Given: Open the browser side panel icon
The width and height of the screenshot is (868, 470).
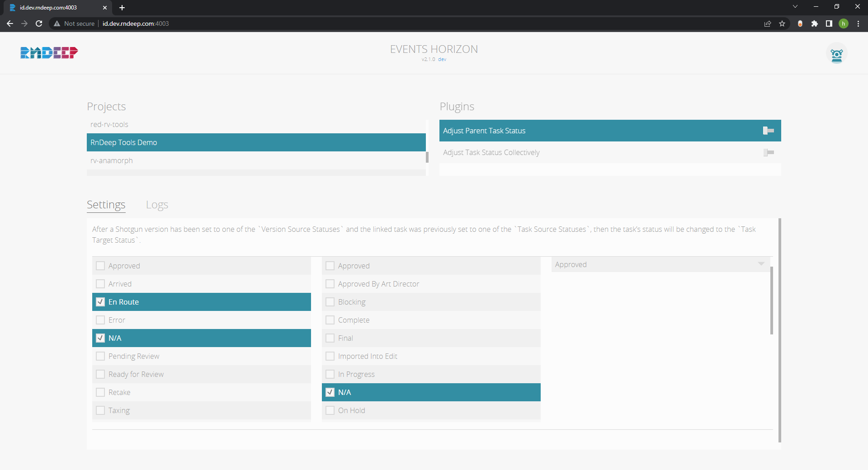Looking at the screenshot, I should tap(829, 23).
